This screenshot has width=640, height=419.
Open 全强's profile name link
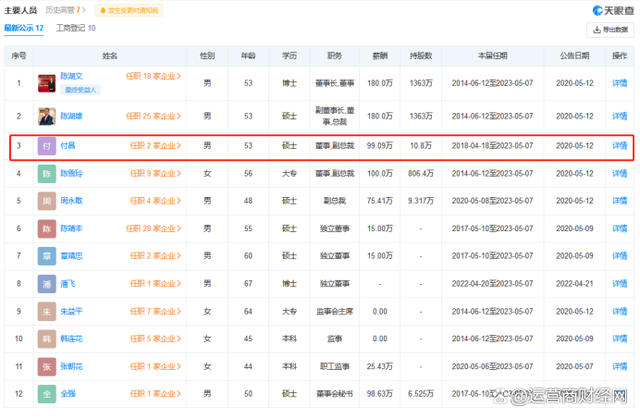pyautogui.click(x=68, y=394)
